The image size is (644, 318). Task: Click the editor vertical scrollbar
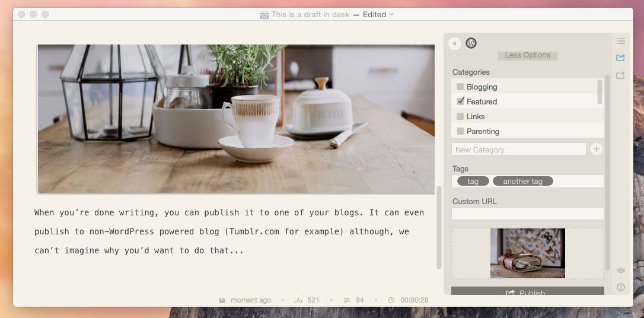click(439, 227)
